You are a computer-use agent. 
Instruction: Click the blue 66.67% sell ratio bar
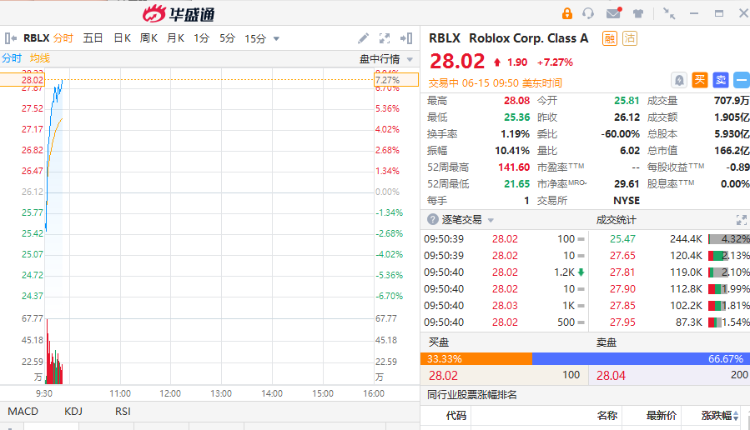[641, 359]
